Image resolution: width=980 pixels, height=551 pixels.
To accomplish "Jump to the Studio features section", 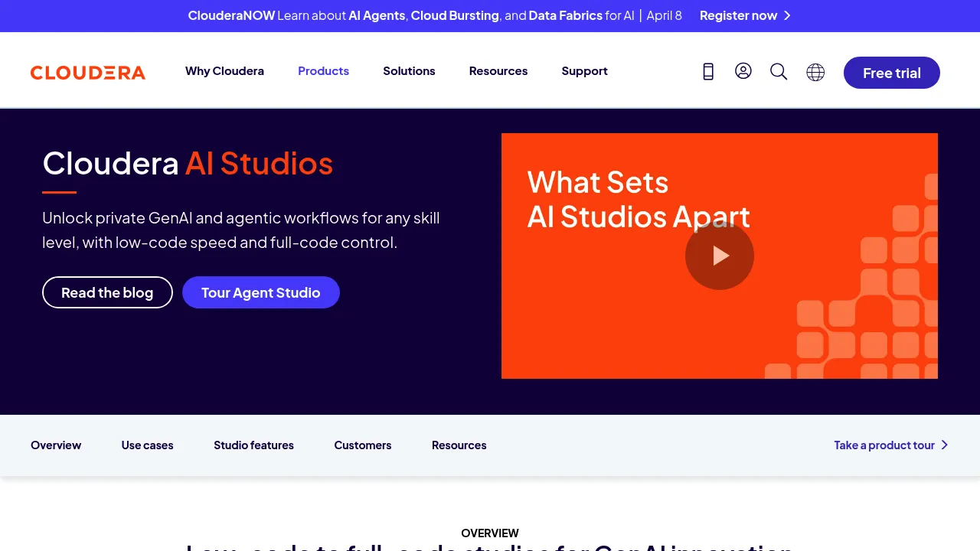I will coord(253,445).
